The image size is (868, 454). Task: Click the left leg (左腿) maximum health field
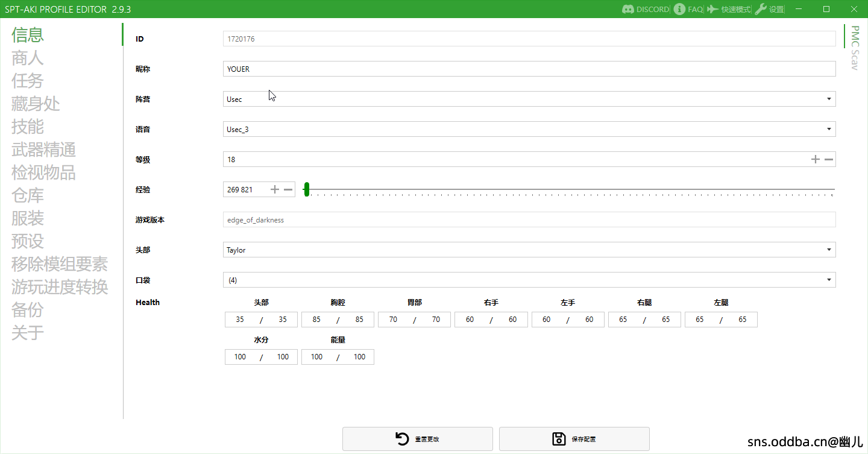coord(742,320)
